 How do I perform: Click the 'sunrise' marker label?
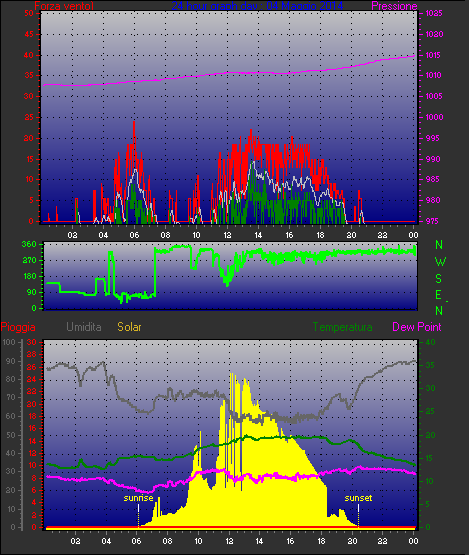tap(138, 498)
